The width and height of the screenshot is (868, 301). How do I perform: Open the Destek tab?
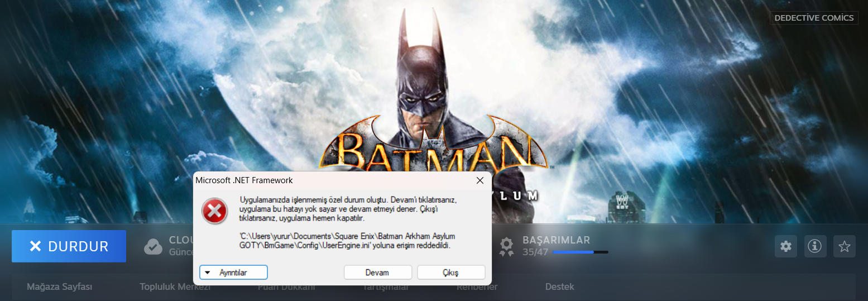pyautogui.click(x=559, y=287)
